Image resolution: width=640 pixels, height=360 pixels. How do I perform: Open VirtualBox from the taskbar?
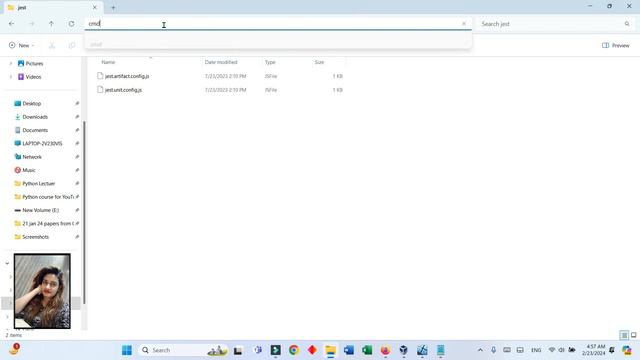(x=403, y=350)
